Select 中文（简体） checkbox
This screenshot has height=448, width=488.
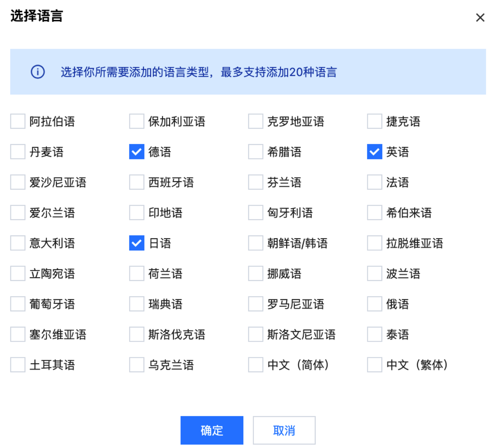pos(256,365)
